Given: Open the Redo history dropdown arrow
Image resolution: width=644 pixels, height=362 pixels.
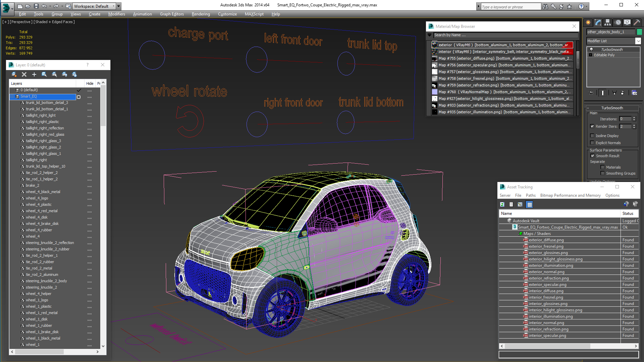Looking at the screenshot, I should pos(62,6).
